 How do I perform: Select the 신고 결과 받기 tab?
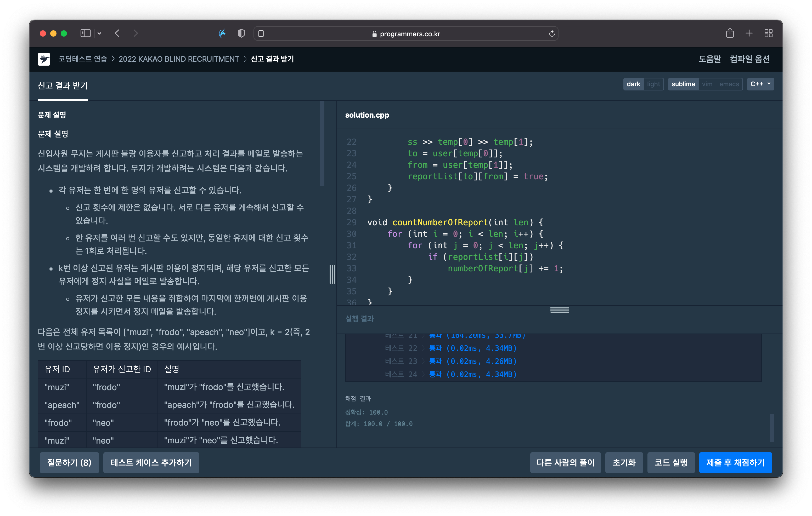[63, 86]
